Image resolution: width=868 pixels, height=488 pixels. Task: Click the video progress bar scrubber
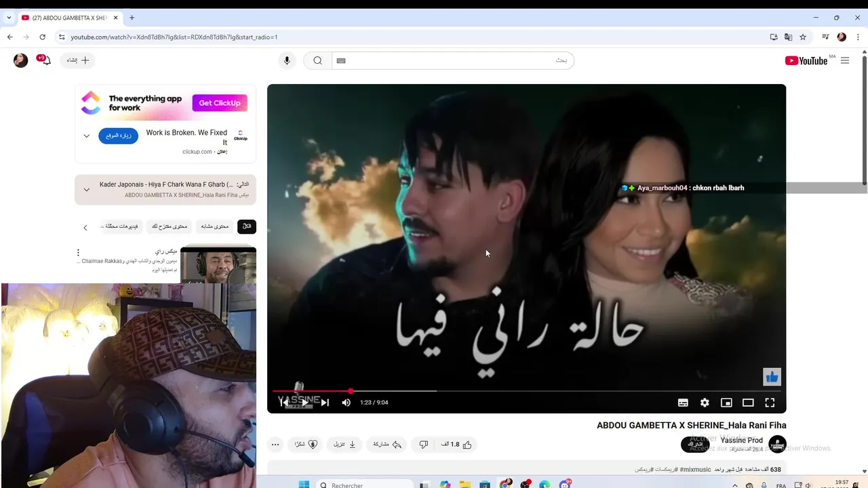point(351,391)
